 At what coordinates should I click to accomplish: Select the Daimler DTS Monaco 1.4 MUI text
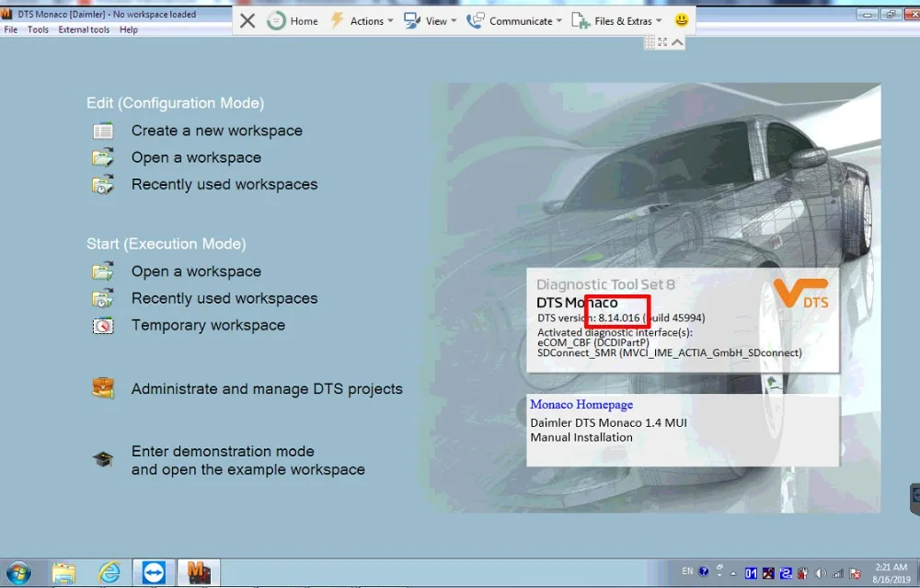point(608,422)
